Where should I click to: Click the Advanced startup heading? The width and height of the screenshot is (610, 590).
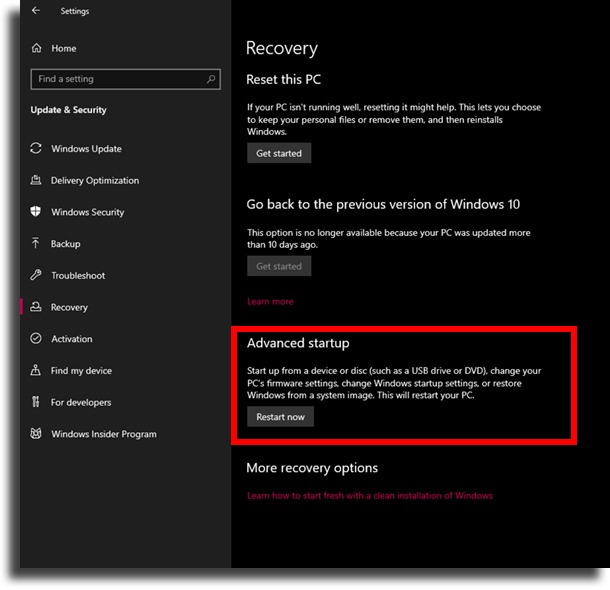pyautogui.click(x=298, y=343)
